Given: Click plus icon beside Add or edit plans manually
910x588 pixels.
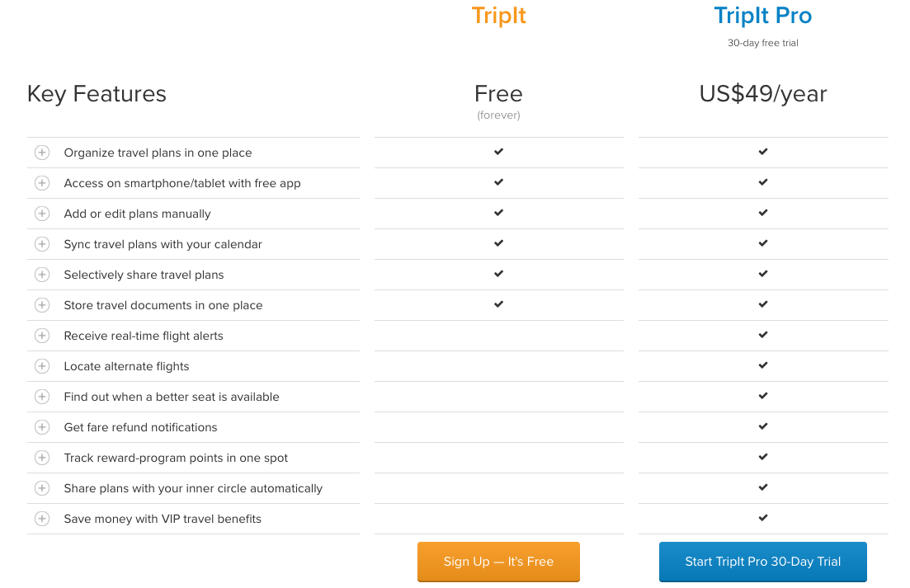Looking at the screenshot, I should click(42, 214).
